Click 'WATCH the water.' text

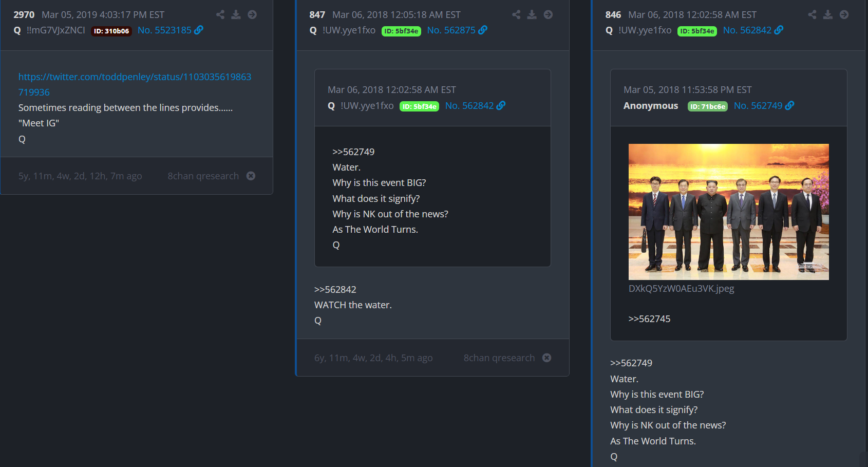pos(353,305)
